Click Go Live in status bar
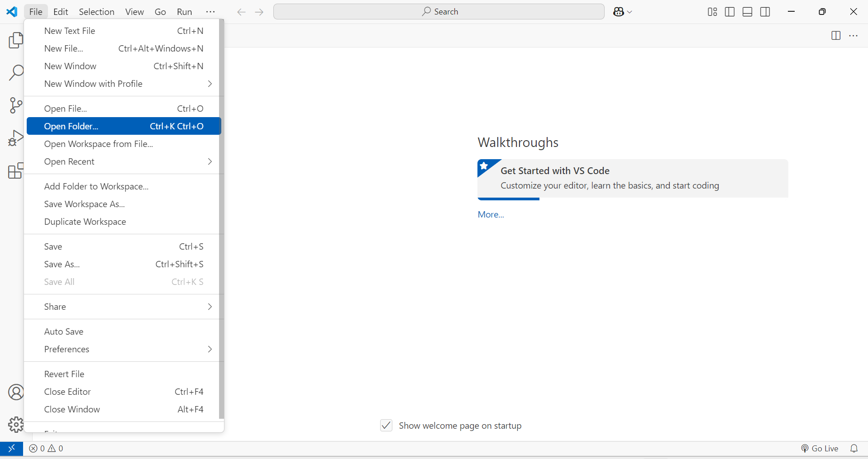Image resolution: width=868 pixels, height=459 pixels. click(x=820, y=448)
